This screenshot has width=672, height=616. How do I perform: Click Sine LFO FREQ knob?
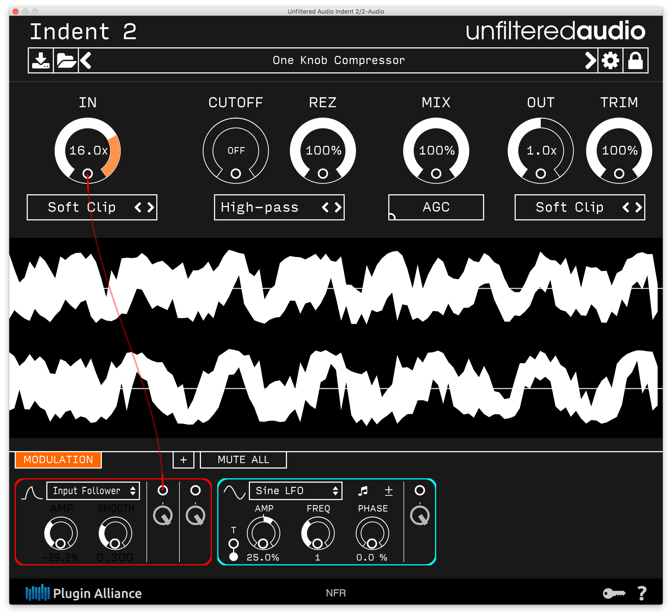pos(318,533)
